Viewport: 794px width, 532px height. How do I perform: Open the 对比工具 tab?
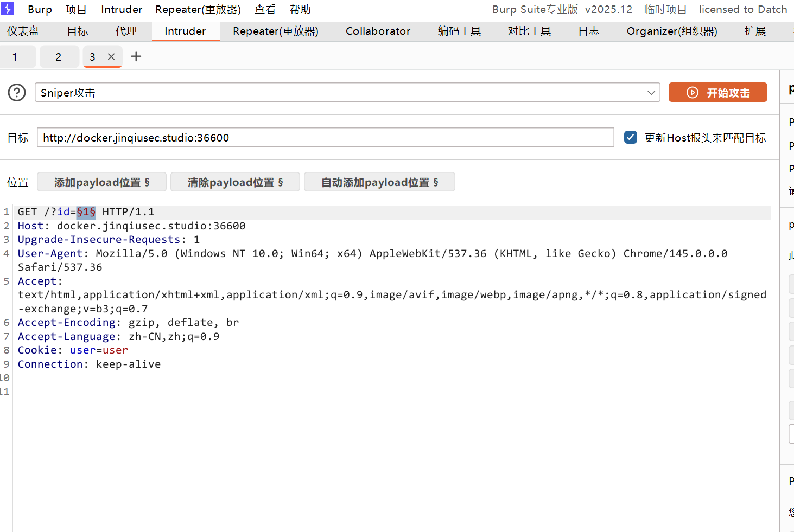pos(529,31)
